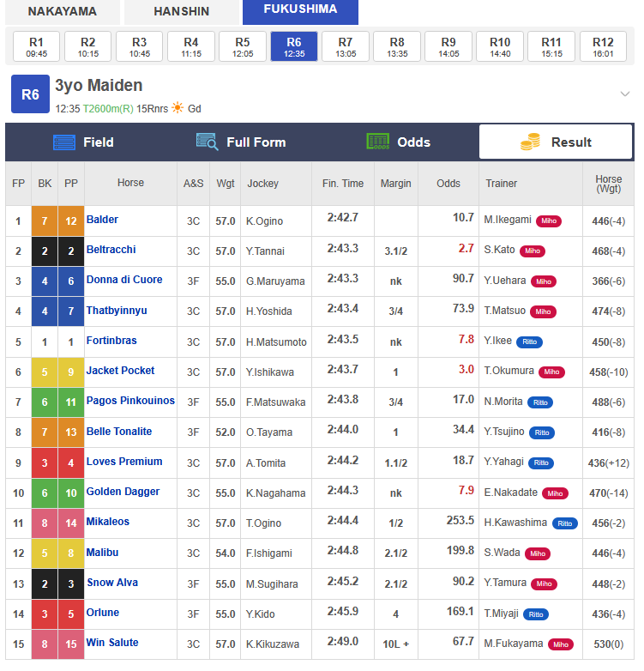The height and width of the screenshot is (671, 644).
Task: Click the Full Form magnifier icon
Action: coord(207,142)
